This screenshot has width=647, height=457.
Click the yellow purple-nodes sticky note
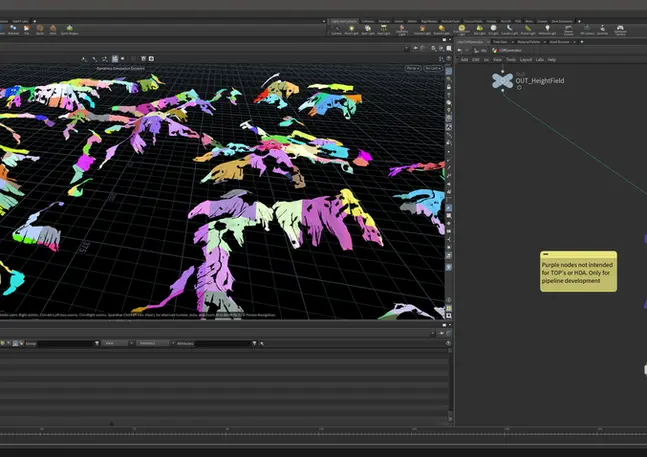point(578,270)
